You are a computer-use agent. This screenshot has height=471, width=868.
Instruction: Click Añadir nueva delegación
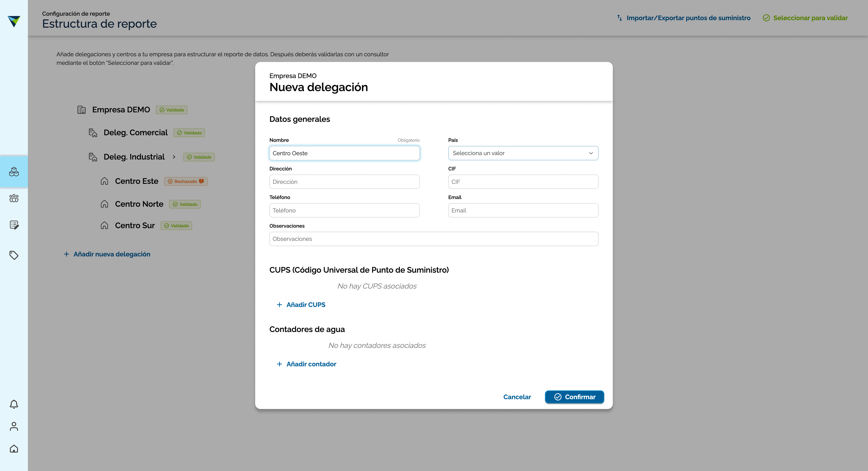tap(107, 254)
